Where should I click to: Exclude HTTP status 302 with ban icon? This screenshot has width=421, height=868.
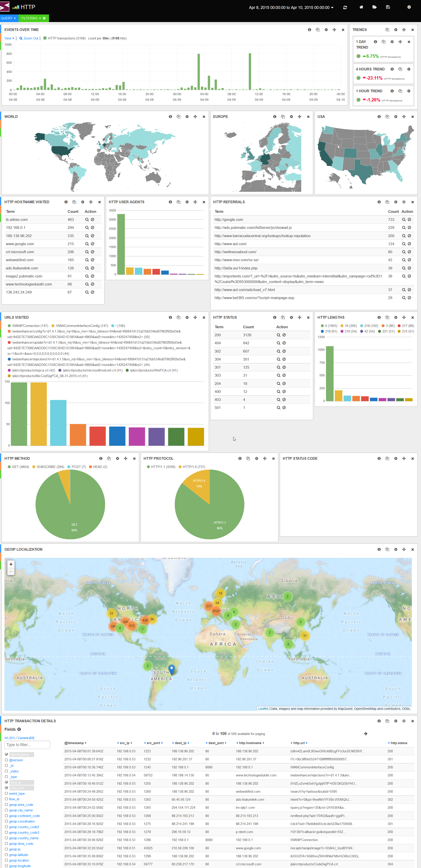coord(284,351)
